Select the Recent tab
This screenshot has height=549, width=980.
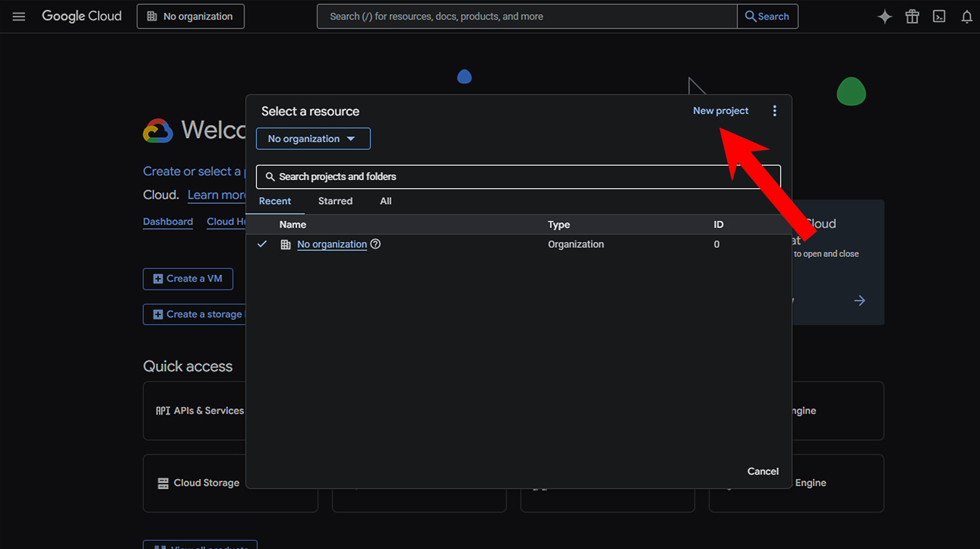tap(275, 201)
